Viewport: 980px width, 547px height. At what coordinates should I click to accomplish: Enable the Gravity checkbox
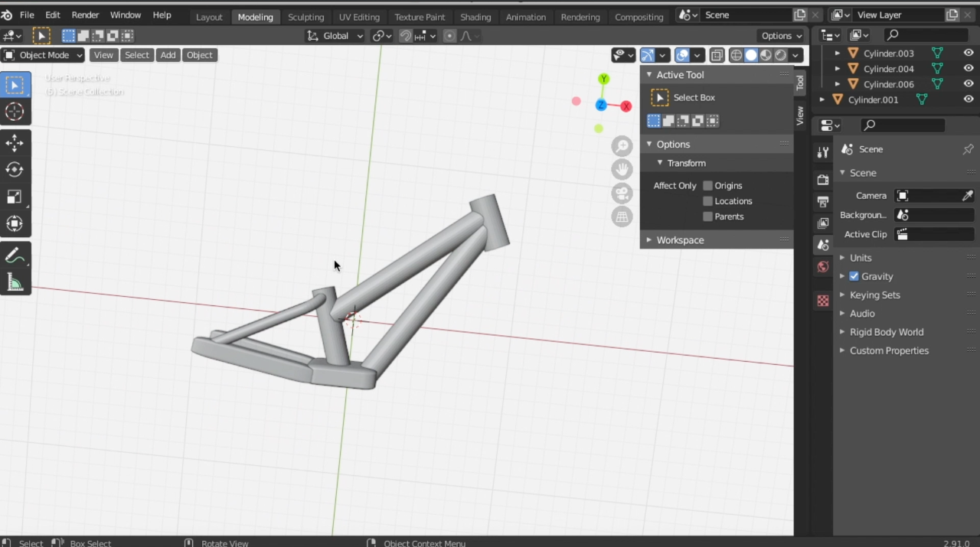coord(854,276)
